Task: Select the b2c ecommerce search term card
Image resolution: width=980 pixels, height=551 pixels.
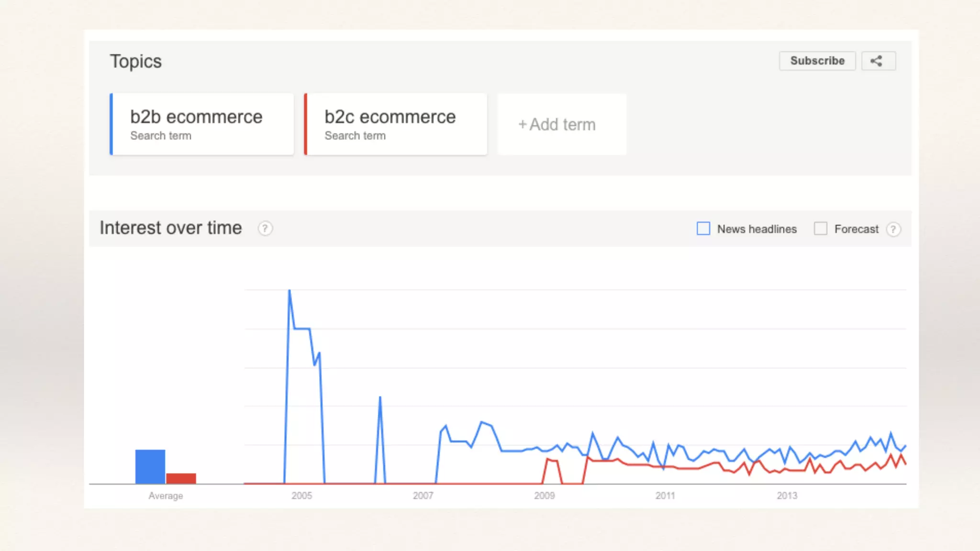Action: (396, 124)
